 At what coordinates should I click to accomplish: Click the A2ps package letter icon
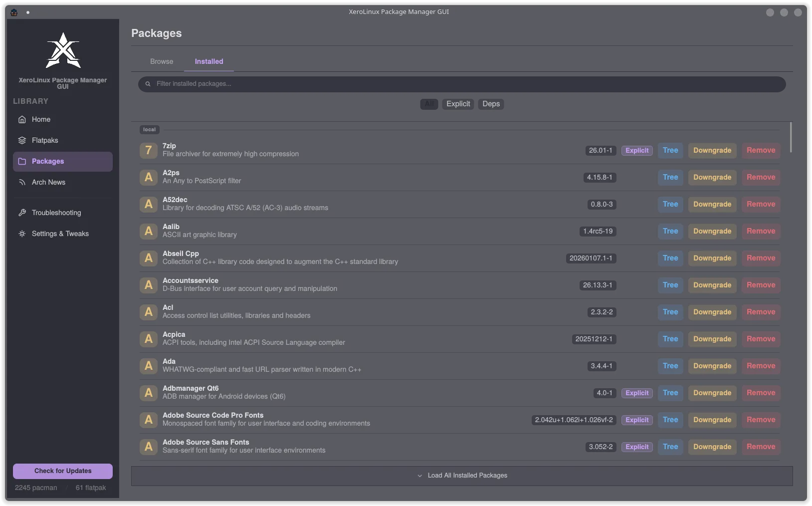[149, 177]
